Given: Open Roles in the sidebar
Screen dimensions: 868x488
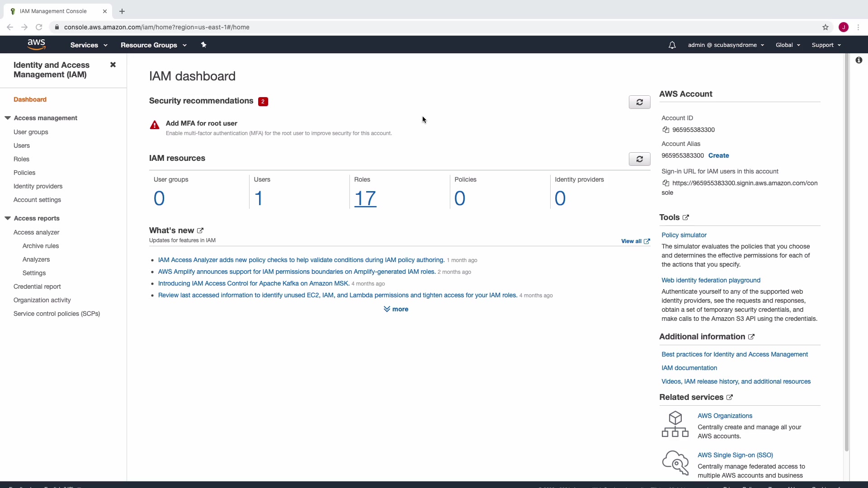Looking at the screenshot, I should click(21, 159).
